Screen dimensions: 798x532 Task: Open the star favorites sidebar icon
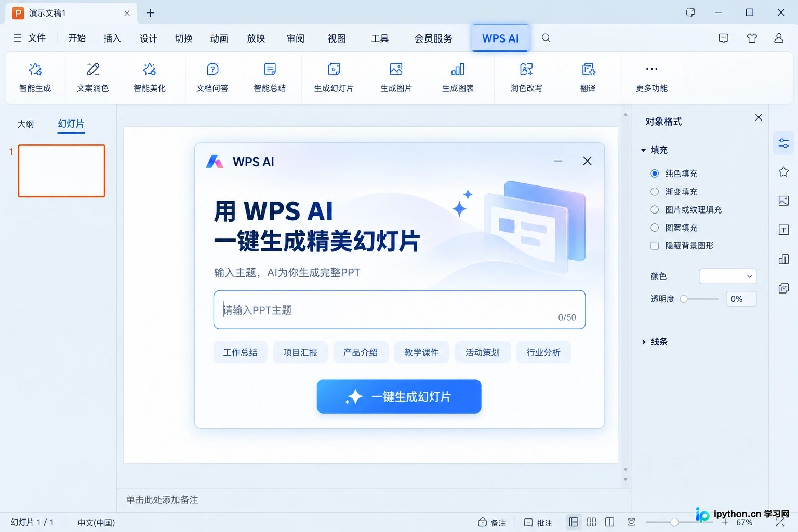coord(783,172)
